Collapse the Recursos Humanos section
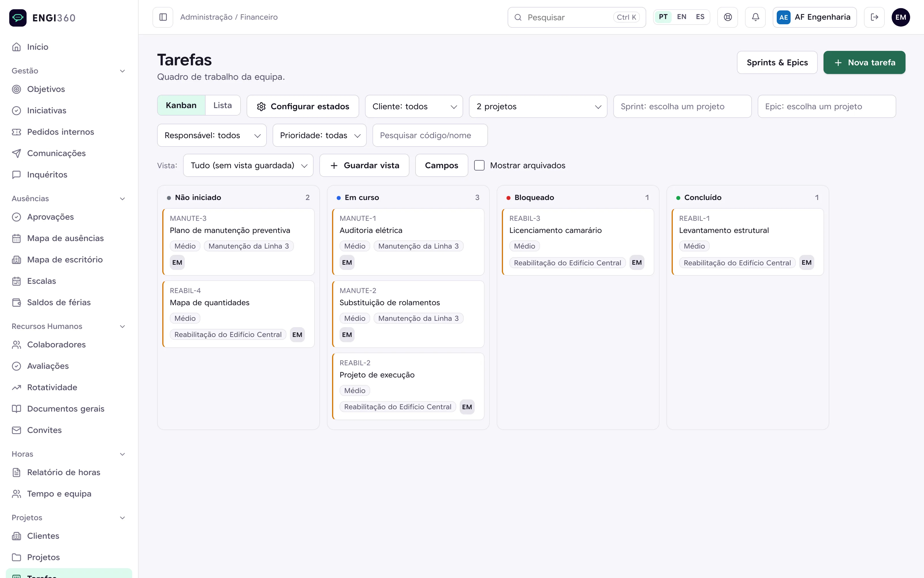This screenshot has height=578, width=924. [x=122, y=327]
